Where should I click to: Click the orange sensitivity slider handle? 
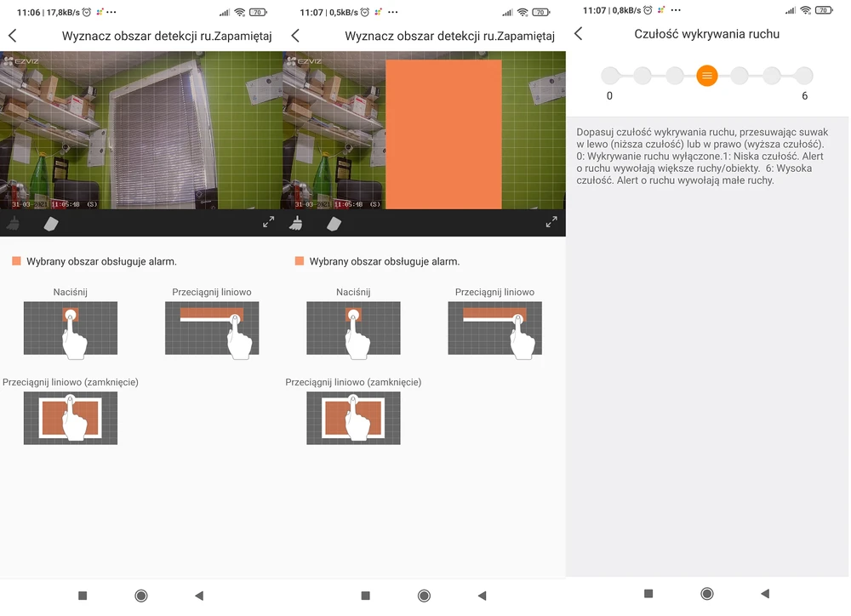pyautogui.click(x=706, y=76)
